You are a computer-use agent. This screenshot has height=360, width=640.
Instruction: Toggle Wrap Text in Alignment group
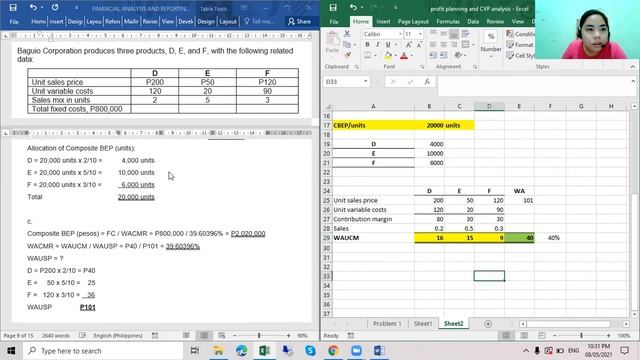click(465, 34)
